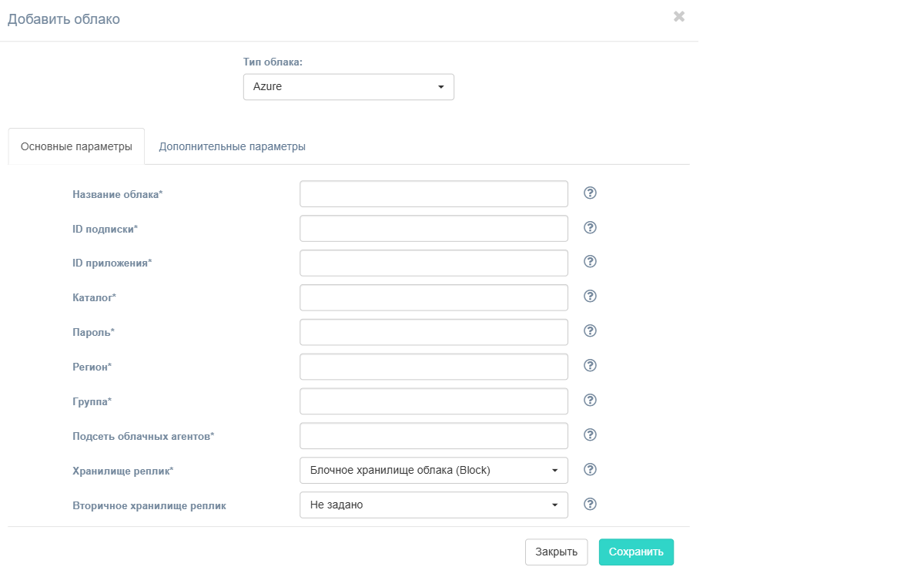Screen dimensions: 924x587
Task: Click help icon next to Хранилище реплик
Action: point(591,470)
